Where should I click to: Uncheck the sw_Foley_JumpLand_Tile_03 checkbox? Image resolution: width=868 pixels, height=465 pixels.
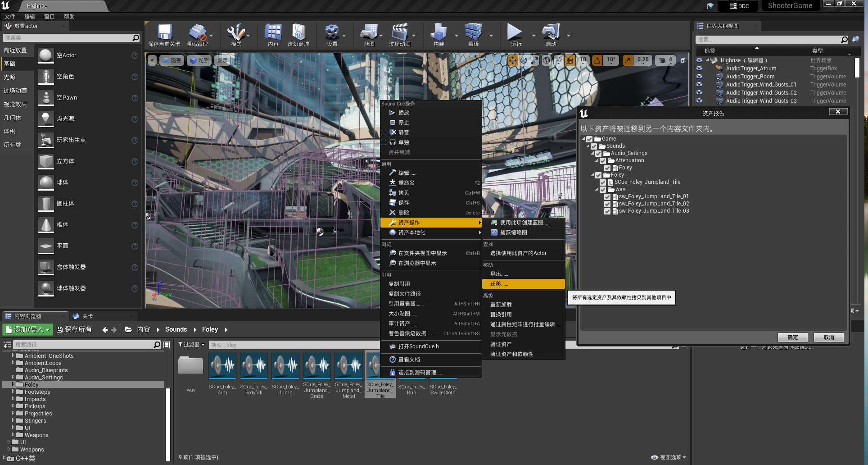(607, 211)
